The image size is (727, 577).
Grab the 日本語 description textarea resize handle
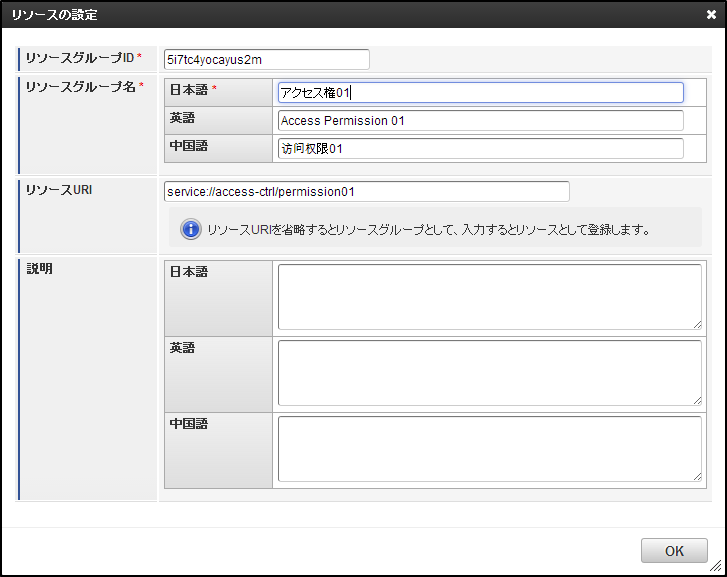pos(697,324)
